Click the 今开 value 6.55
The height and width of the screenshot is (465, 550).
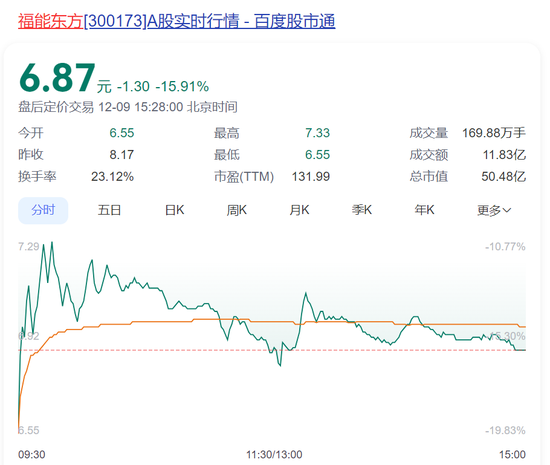pos(122,133)
